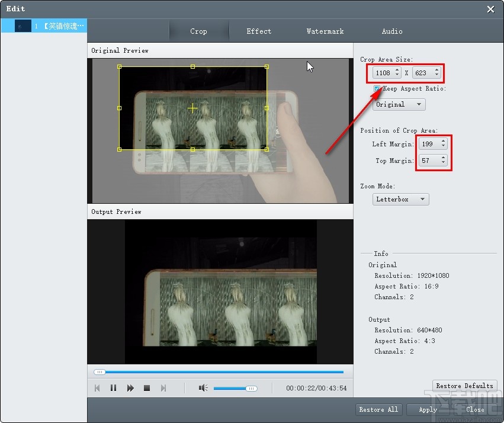Pause the video playback
The height and width of the screenshot is (423, 504).
[114, 388]
